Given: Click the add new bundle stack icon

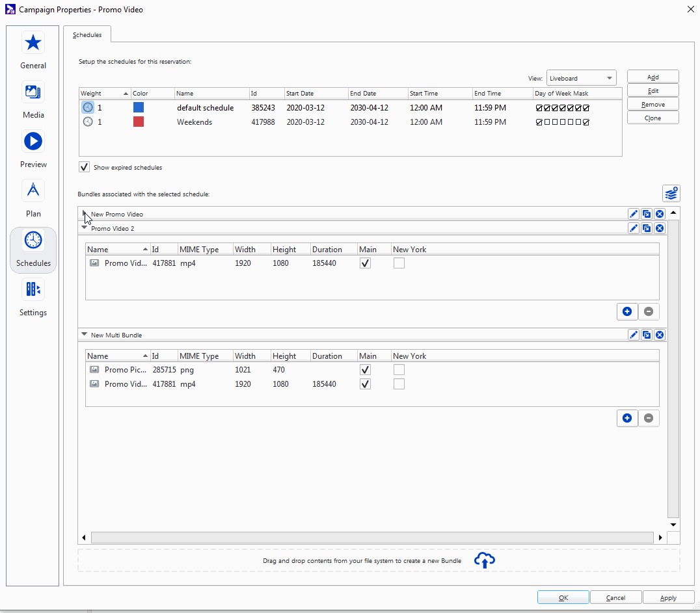Looking at the screenshot, I should [x=671, y=193].
